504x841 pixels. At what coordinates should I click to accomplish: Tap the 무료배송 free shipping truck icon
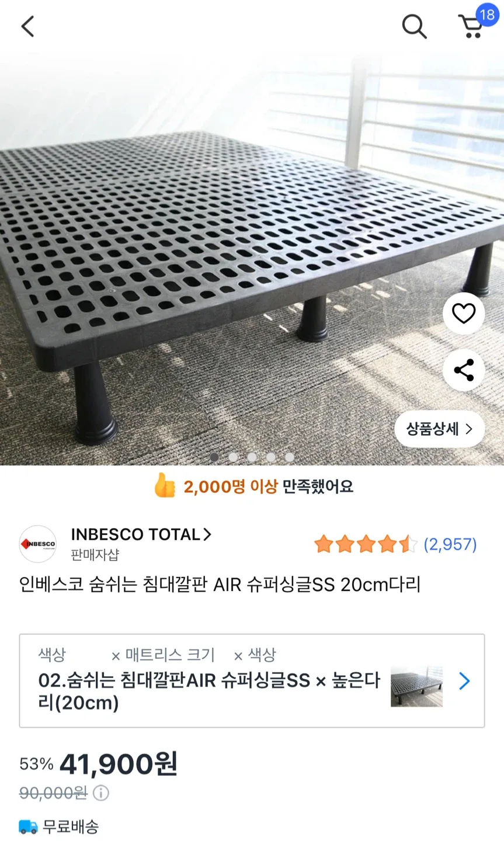(29, 827)
